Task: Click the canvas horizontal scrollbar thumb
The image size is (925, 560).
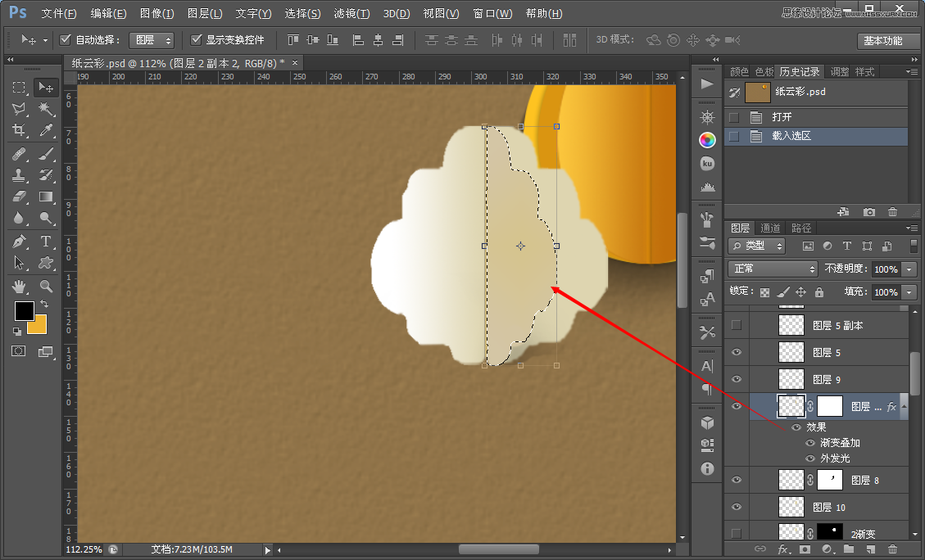Action: click(x=498, y=549)
